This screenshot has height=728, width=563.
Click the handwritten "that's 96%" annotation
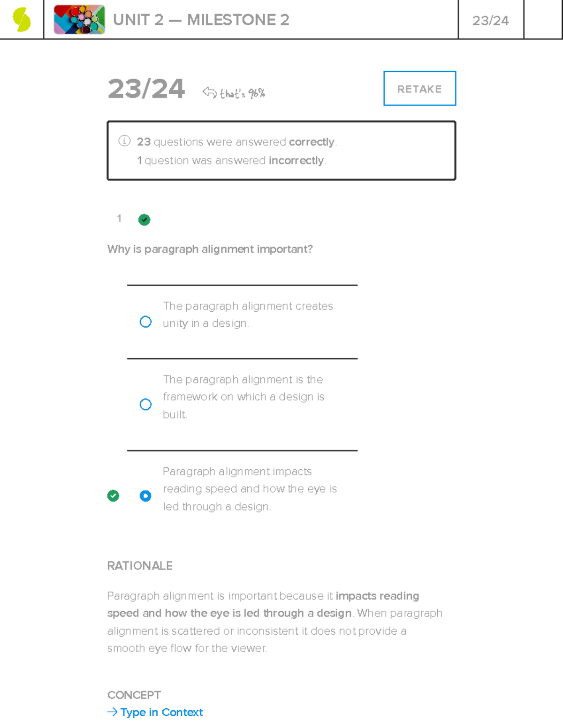[242, 93]
